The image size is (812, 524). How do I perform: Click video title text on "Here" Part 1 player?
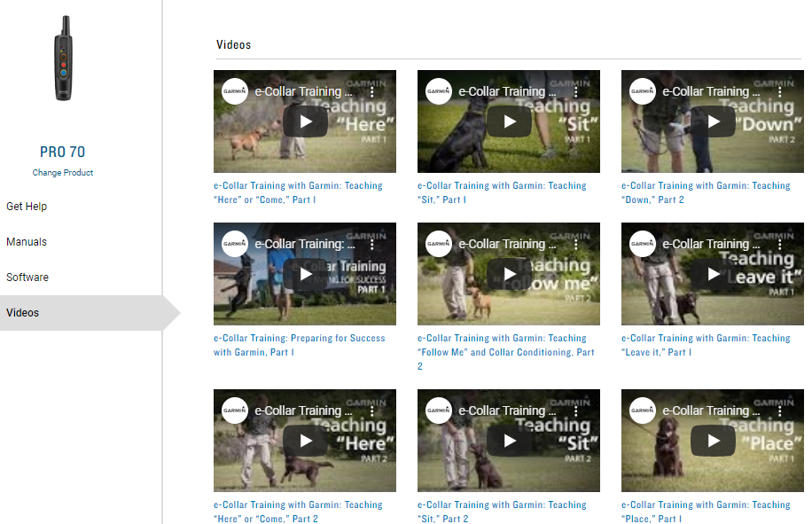pyautogui.click(x=303, y=91)
